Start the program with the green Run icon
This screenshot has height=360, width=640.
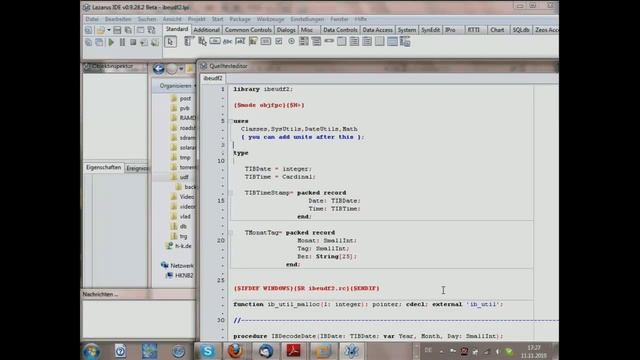point(111,42)
